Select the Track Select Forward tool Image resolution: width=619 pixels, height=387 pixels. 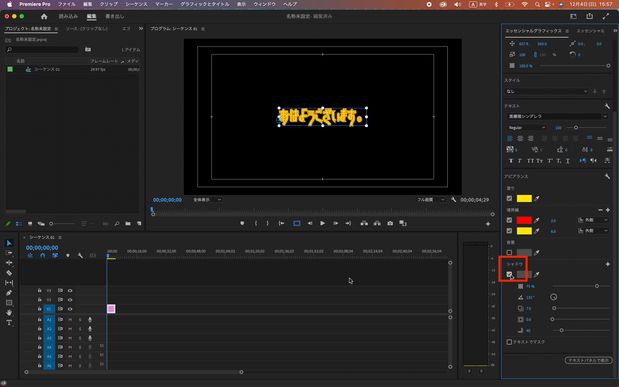(9, 253)
